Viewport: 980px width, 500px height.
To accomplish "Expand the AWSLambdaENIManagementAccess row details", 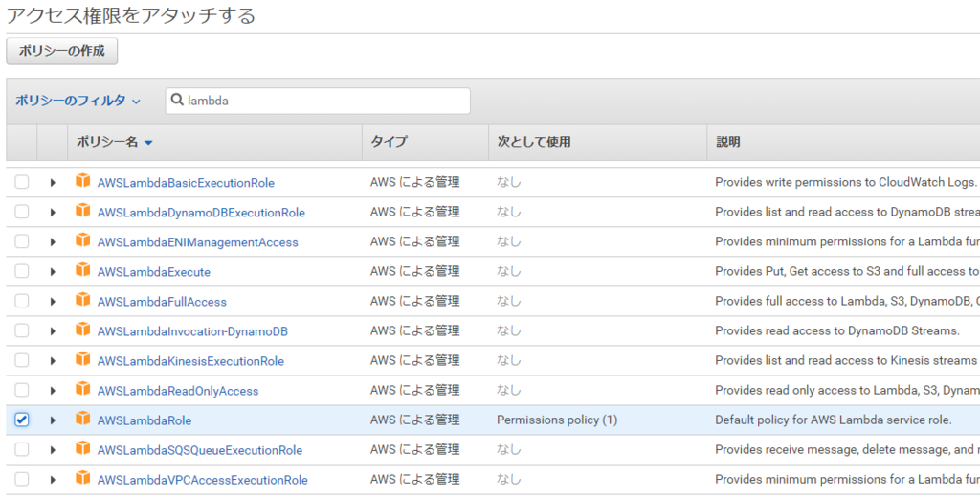I will [x=53, y=242].
